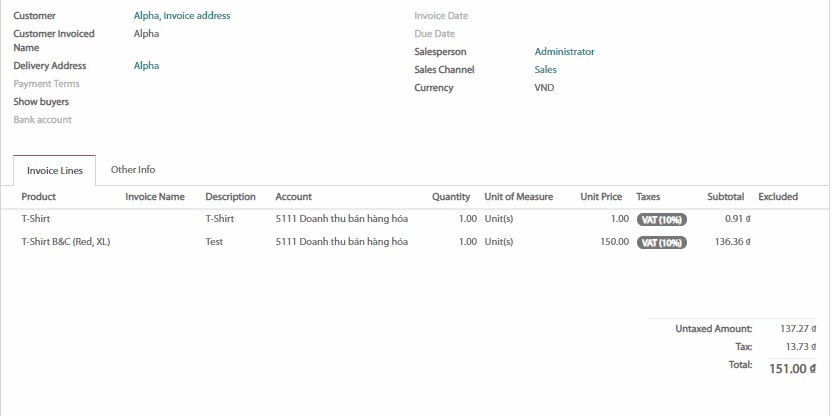This screenshot has height=416, width=834.
Task: Click the Unit of Measure column header
Action: 518,197
